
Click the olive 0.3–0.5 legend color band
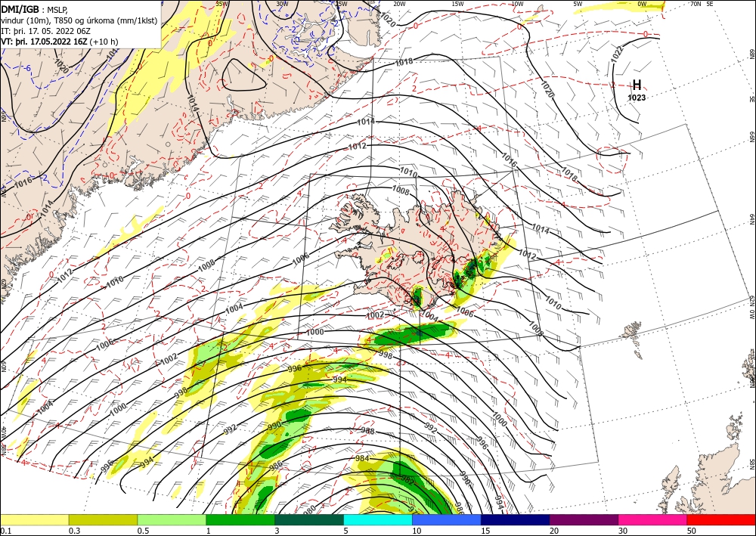tap(103, 520)
